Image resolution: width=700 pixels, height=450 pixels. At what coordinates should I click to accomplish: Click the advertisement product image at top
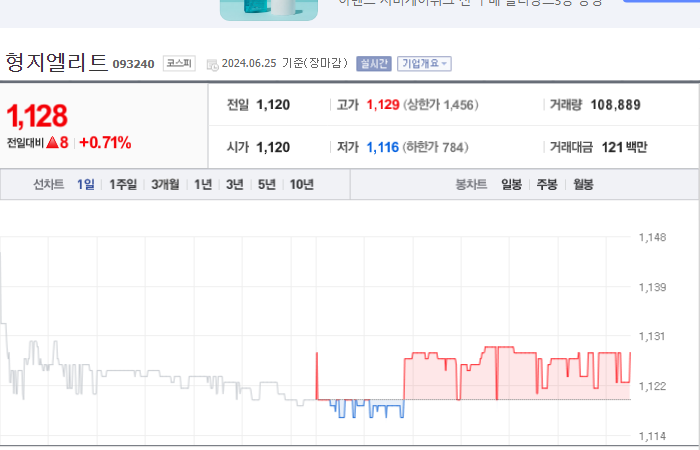[269, 10]
